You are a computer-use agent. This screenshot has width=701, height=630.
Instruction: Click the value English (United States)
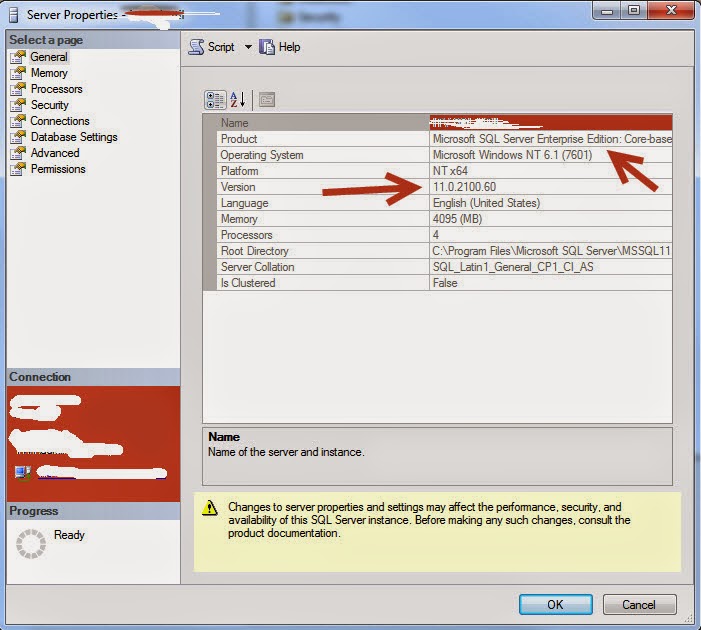[486, 203]
